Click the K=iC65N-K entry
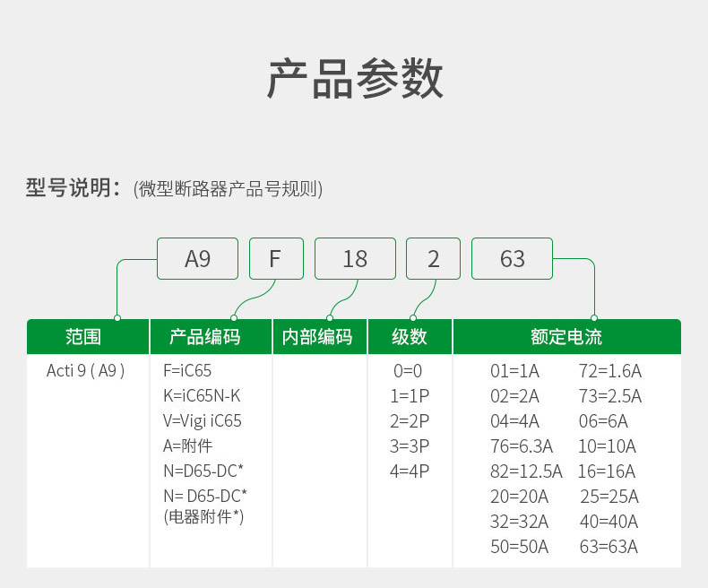The height and width of the screenshot is (588, 708). [202, 396]
